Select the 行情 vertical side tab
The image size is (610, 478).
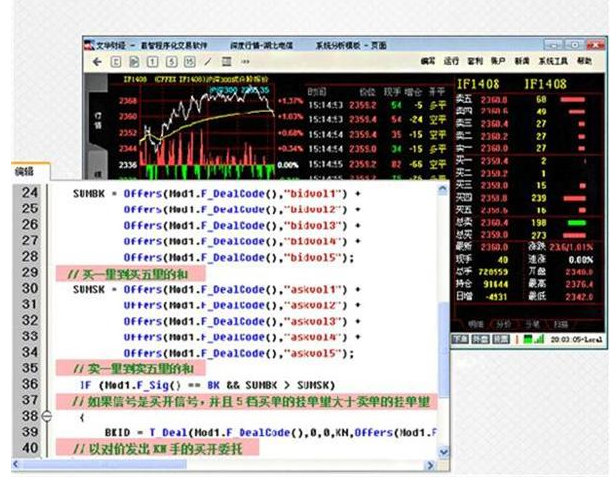97,122
